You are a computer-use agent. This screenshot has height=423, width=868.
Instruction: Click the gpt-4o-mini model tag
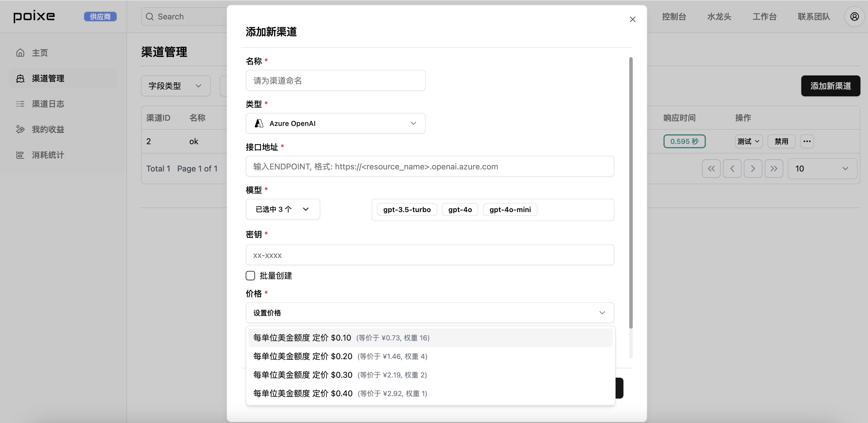510,210
